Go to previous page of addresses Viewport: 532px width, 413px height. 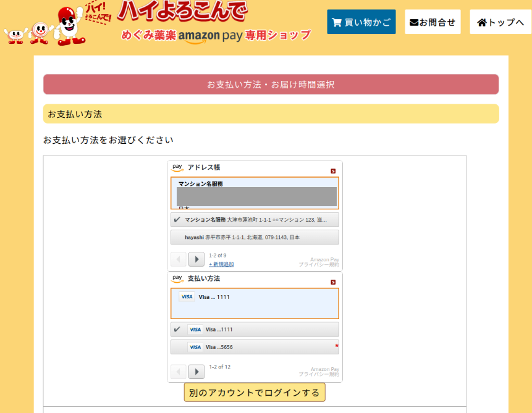coord(179,259)
